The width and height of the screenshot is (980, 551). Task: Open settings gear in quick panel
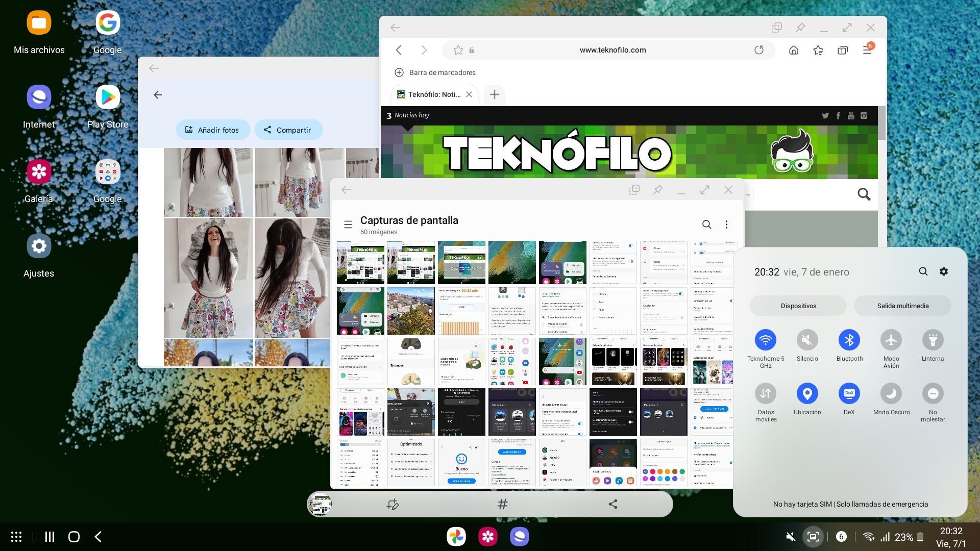click(x=944, y=271)
